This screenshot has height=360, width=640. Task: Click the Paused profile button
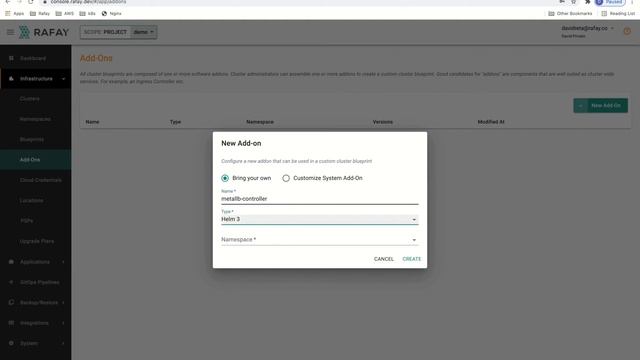pyautogui.click(x=610, y=2)
